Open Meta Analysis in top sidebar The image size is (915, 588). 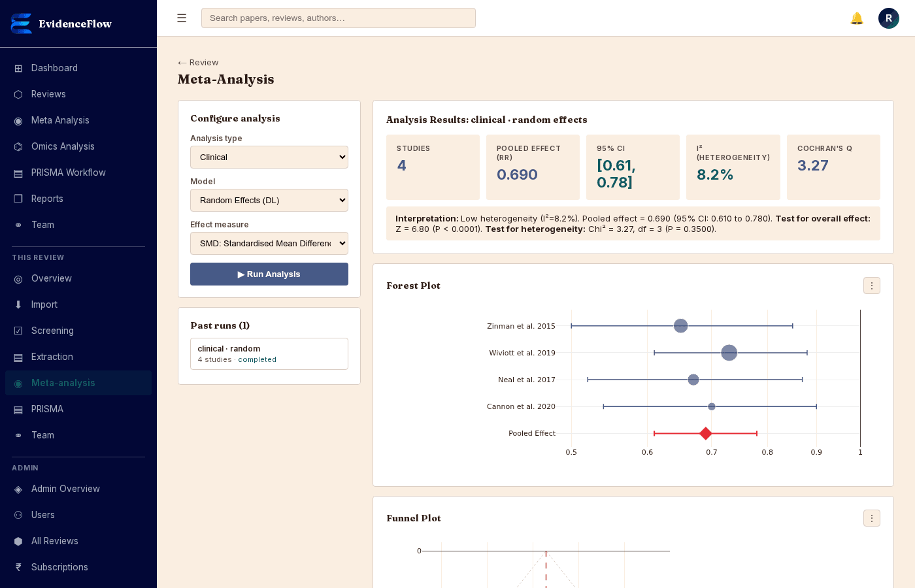point(78,120)
